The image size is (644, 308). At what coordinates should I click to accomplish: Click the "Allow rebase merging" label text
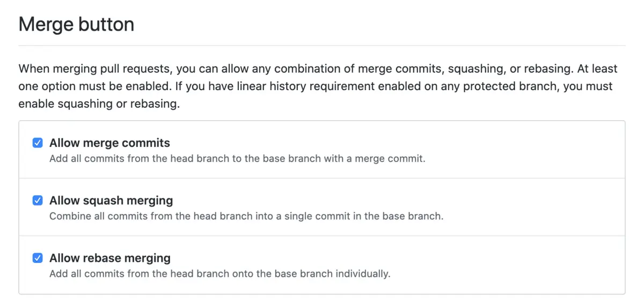(110, 258)
